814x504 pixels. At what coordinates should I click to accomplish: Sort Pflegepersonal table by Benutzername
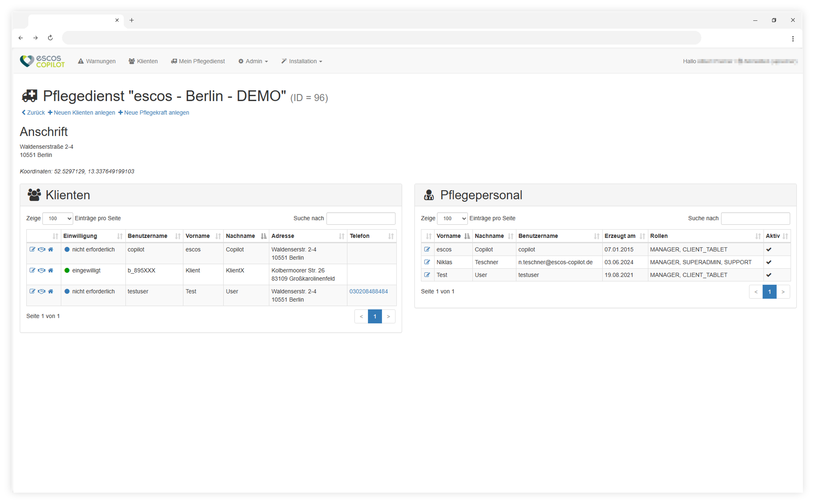(x=559, y=236)
